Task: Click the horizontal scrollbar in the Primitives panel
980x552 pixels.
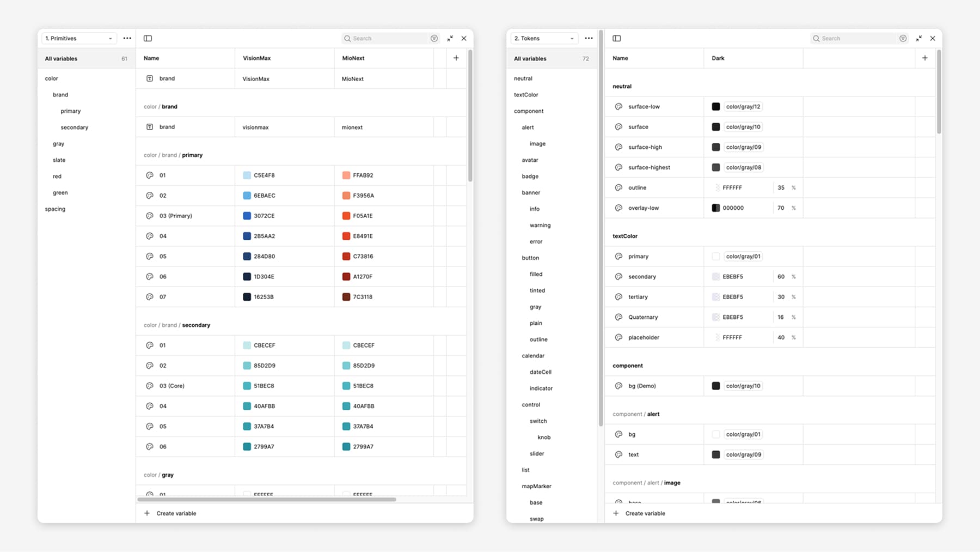Action: [x=267, y=499]
